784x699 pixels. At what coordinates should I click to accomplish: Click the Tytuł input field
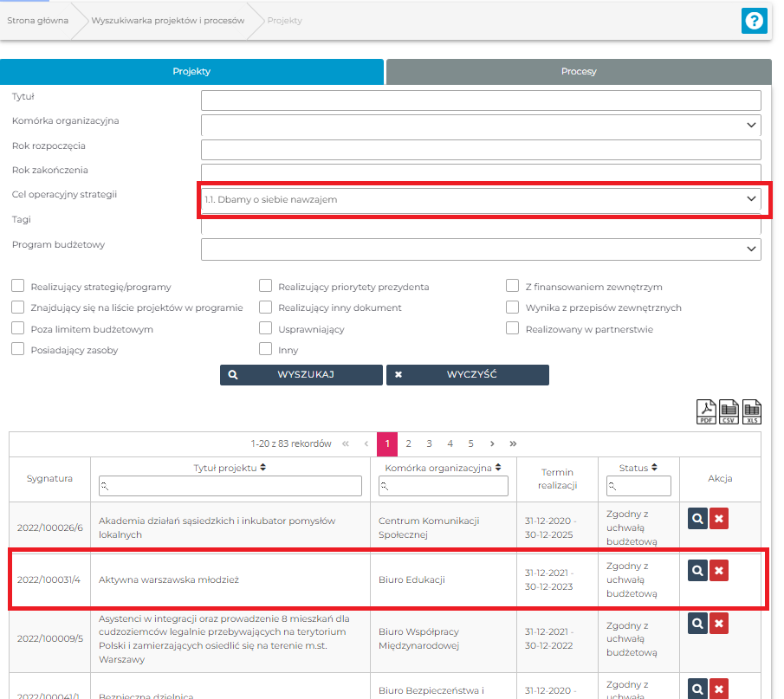[480, 100]
